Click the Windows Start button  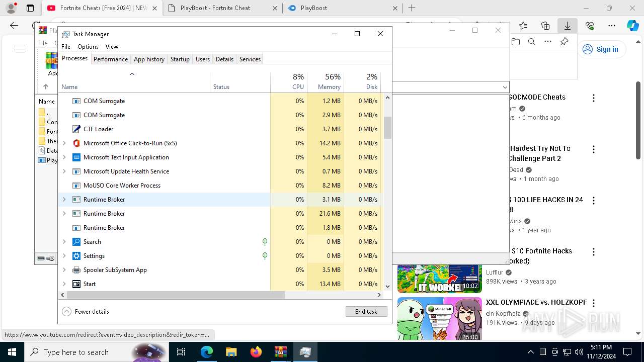coord(12,352)
